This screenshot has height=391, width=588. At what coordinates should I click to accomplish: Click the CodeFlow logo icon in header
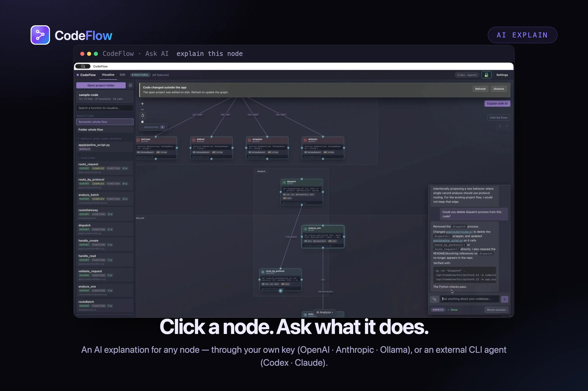[40, 35]
